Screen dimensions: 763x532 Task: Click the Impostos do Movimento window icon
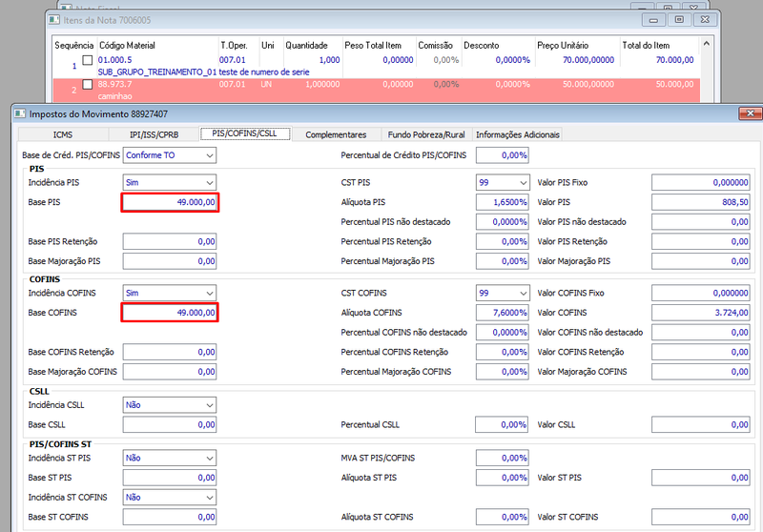tap(20, 113)
